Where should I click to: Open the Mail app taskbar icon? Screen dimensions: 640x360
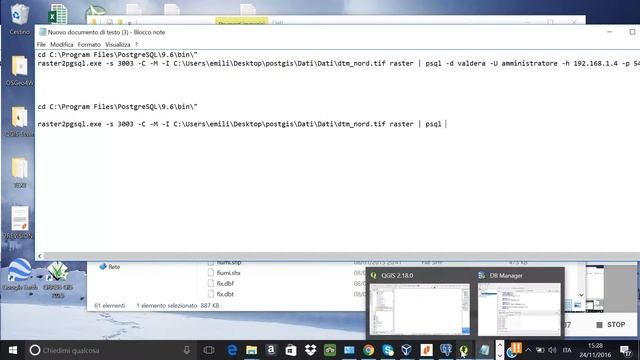(349, 350)
